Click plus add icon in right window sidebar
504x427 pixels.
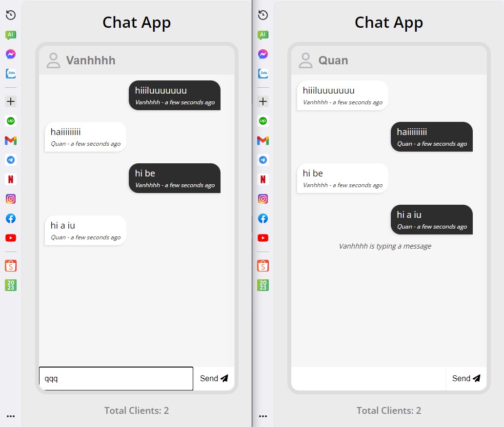click(x=263, y=101)
